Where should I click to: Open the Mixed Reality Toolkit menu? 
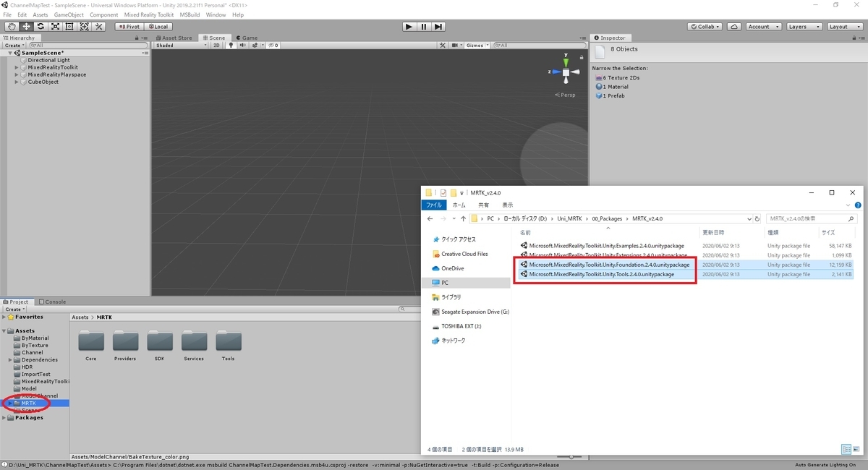(149, 14)
